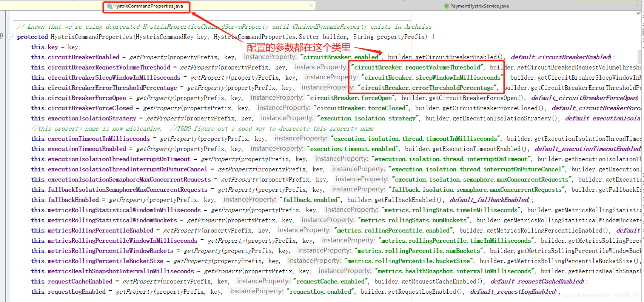Click the "execution.isolation.thread.interruptOnTimeout" string

click(451, 159)
